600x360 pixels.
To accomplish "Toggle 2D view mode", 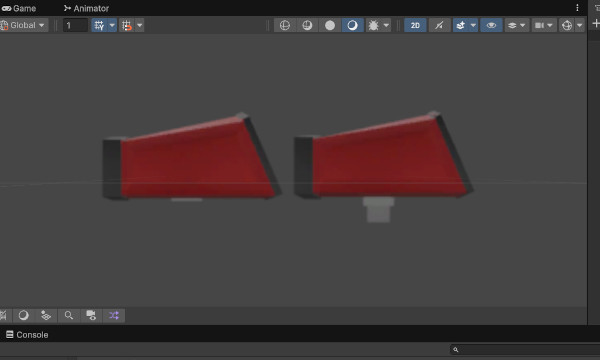I will click(415, 25).
